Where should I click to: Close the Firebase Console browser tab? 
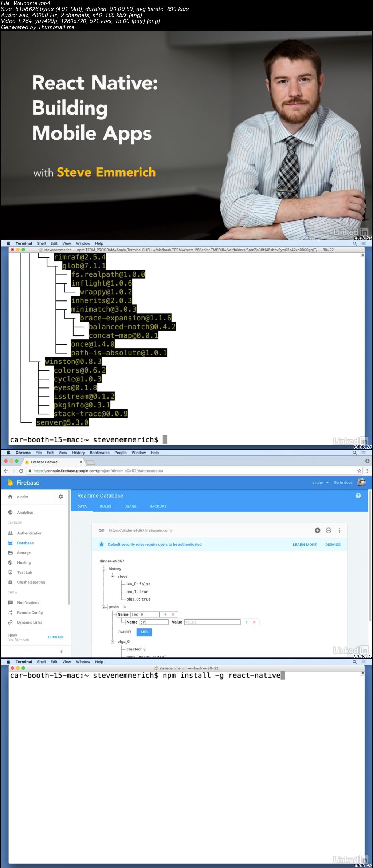pos(81,462)
